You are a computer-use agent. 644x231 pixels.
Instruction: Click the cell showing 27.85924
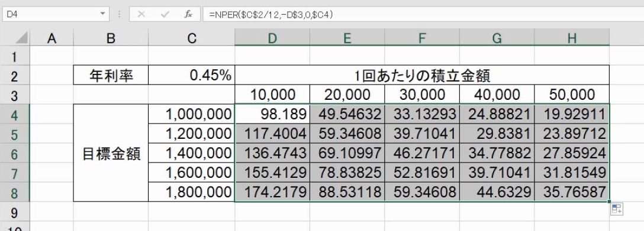pos(572,153)
